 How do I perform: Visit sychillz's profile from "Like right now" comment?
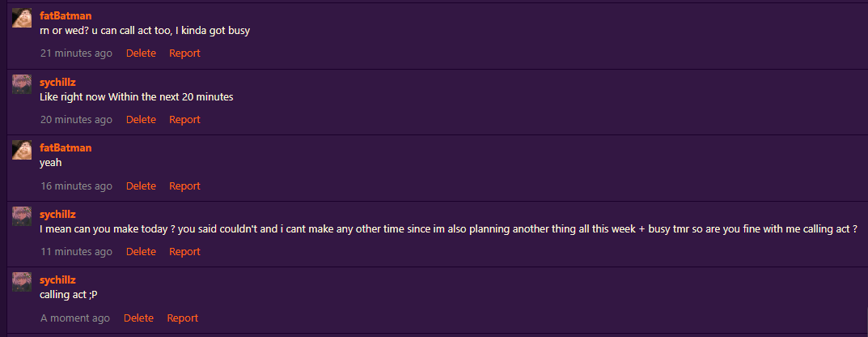57,82
